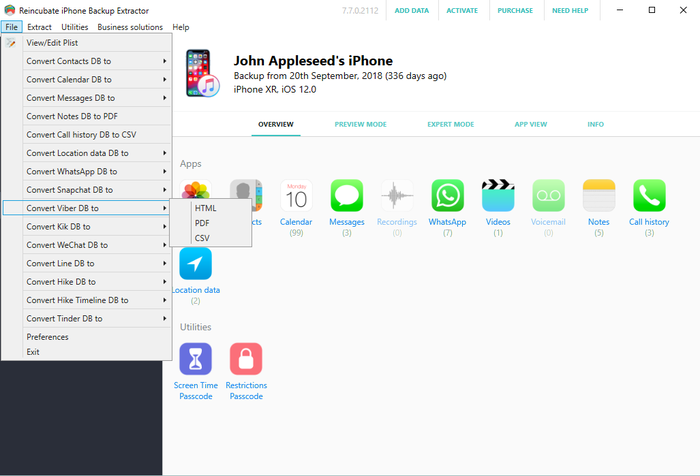
Task: Open the WhatsApp app icon
Action: [448, 196]
